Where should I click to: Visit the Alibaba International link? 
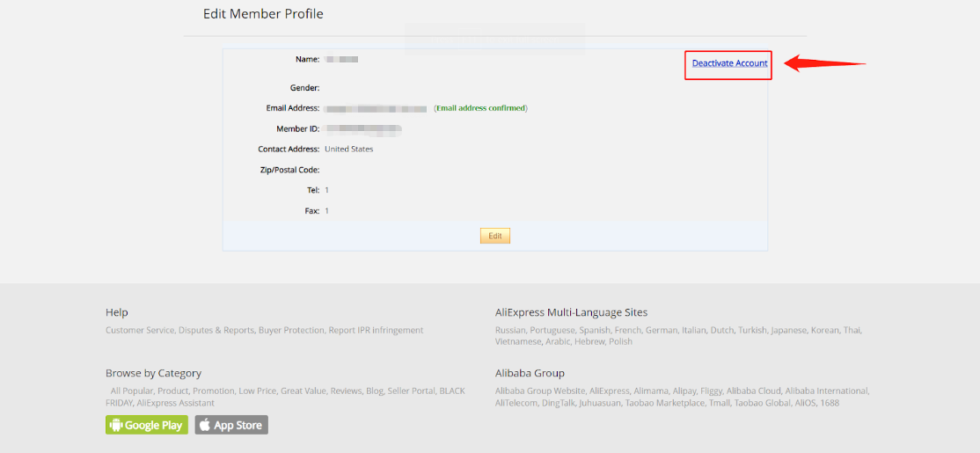(826, 391)
